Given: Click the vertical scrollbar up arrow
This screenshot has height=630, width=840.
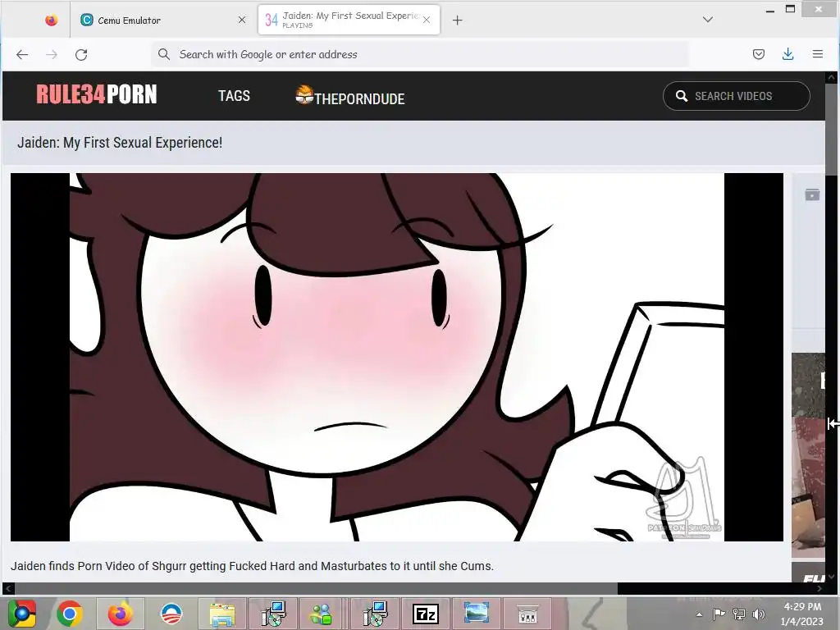Looking at the screenshot, I should 831,76.
